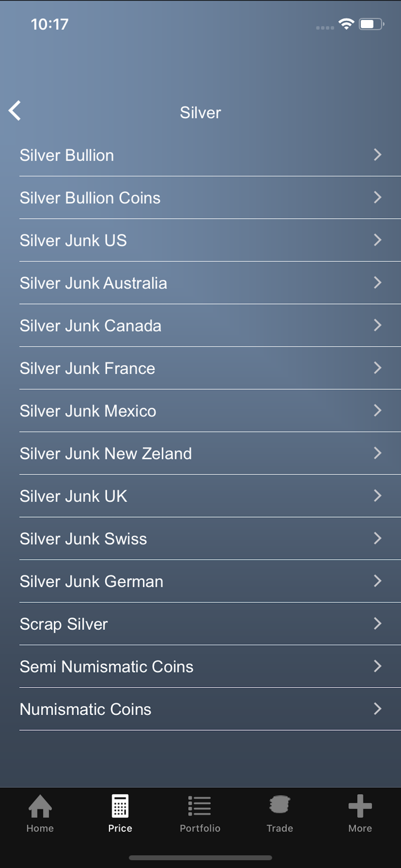401x868 pixels.
Task: Open the Portfolio list icon
Action: click(x=200, y=806)
